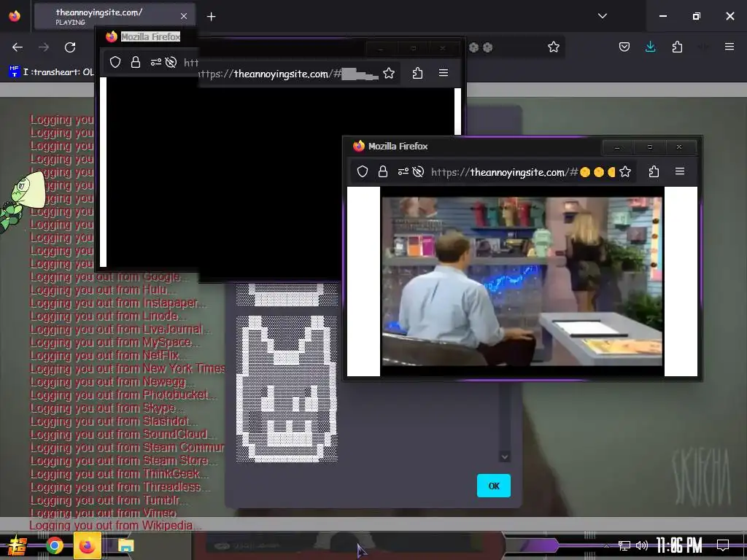Open Extensions puzzle icon in main window
The height and width of the screenshot is (560, 747).
point(677,47)
